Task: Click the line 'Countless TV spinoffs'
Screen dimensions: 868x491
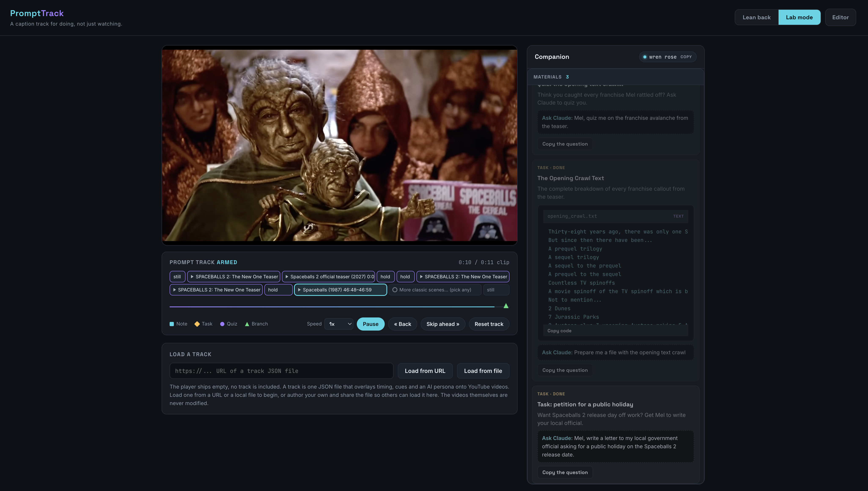Action: [581, 283]
